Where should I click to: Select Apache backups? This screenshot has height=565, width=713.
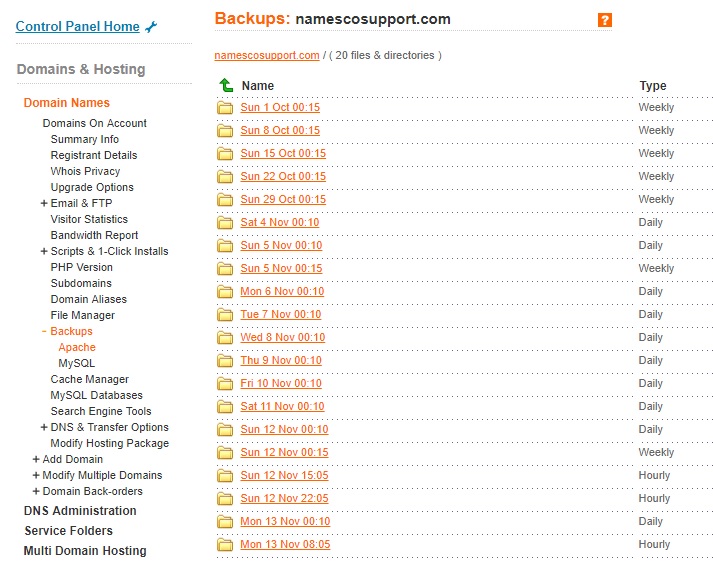tap(77, 347)
